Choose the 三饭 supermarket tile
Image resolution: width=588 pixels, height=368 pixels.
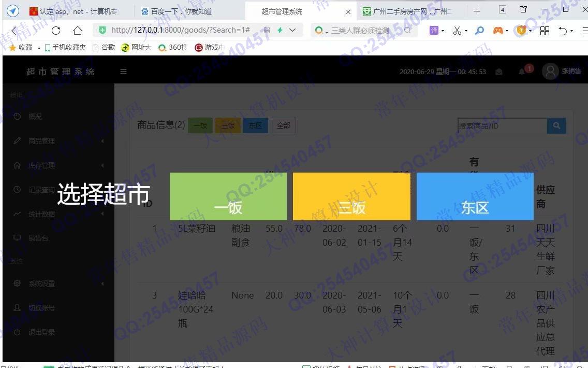tap(351, 196)
